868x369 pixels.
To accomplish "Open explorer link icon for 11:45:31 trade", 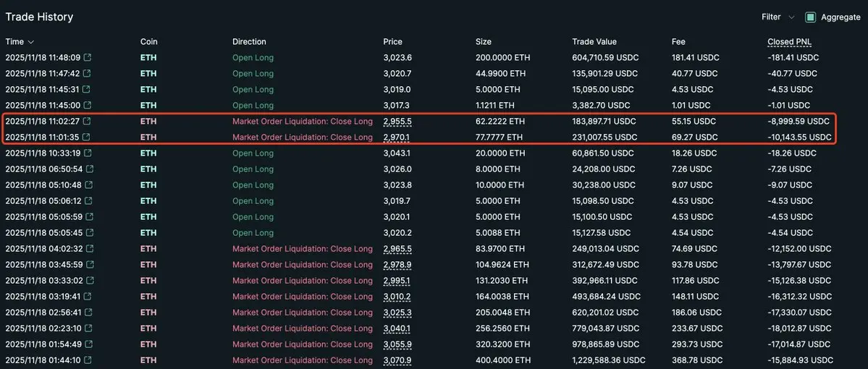I will (86, 89).
